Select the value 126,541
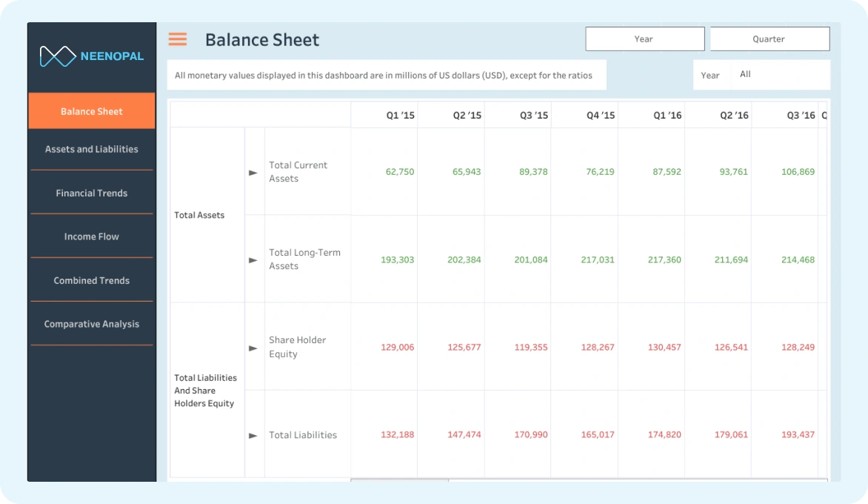The width and height of the screenshot is (868, 504). coord(731,348)
